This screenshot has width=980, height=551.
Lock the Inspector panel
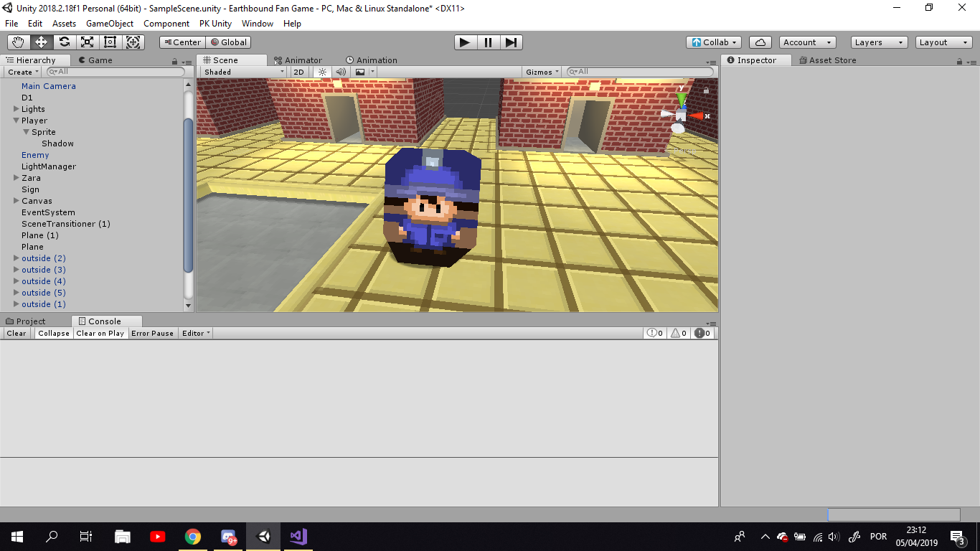(960, 62)
